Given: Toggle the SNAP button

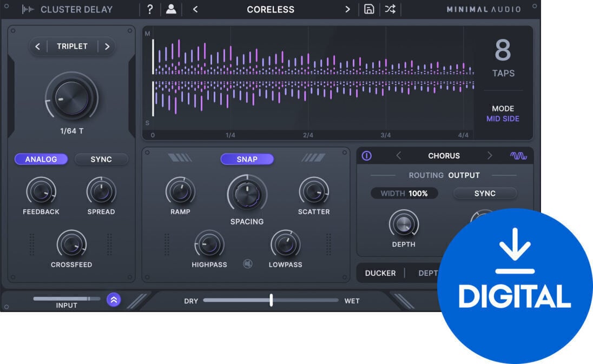Looking at the screenshot, I should [247, 159].
